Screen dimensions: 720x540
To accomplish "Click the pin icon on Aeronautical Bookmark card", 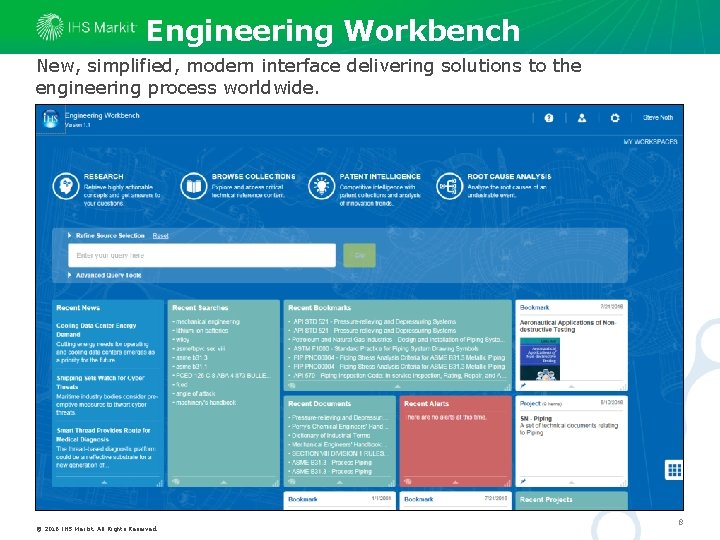I will point(523,386).
